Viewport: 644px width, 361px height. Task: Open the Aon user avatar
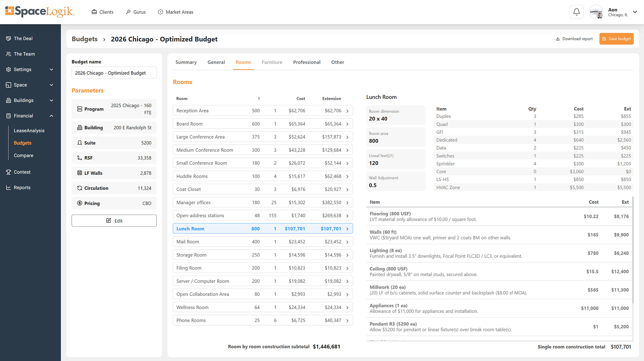coord(596,12)
